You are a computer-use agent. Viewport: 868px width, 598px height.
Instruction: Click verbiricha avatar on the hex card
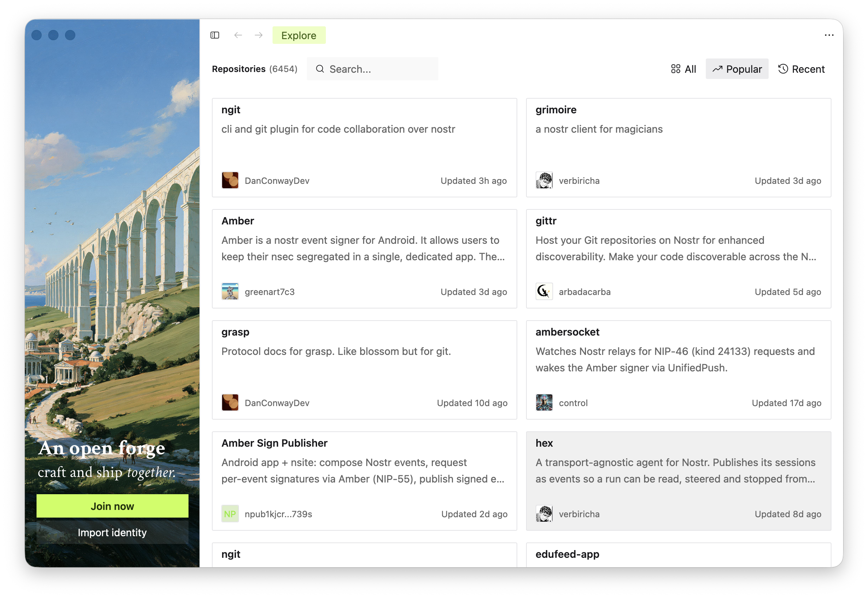coord(544,514)
